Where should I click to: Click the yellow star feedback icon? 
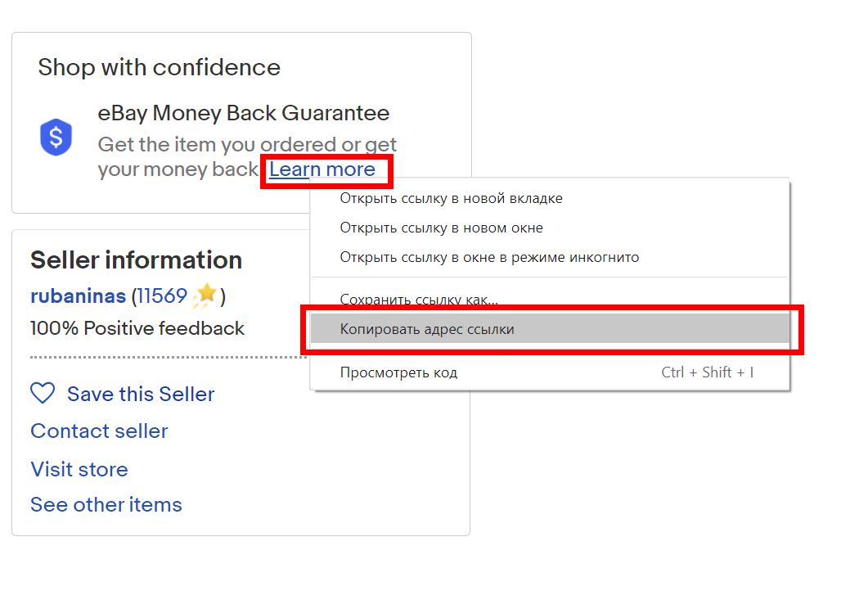[205, 295]
